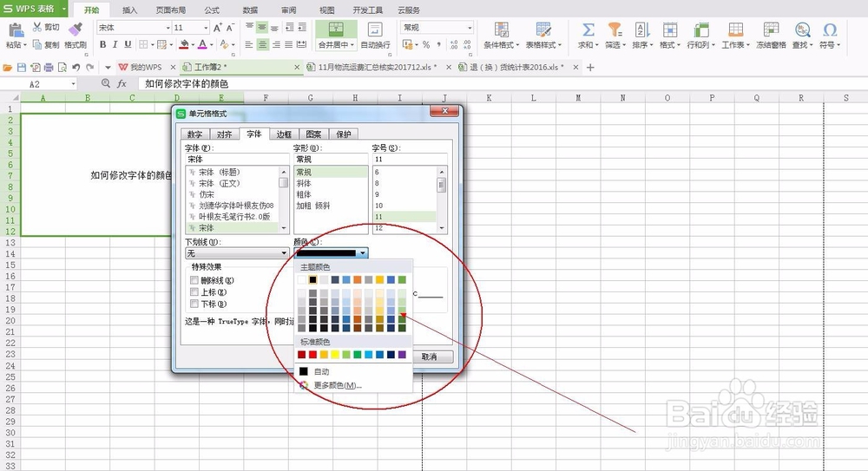Open Conditional Formatting icon
Screen dimensions: 868x471
[502, 29]
